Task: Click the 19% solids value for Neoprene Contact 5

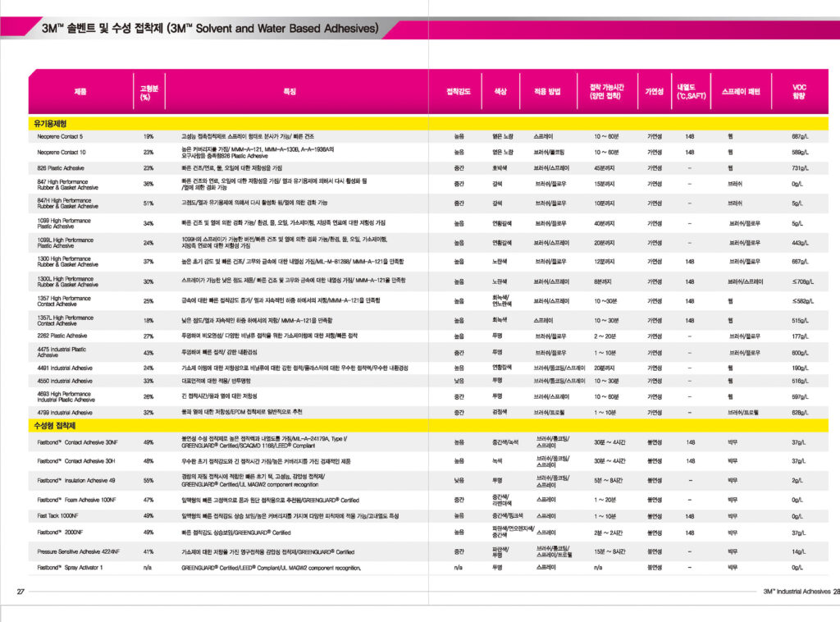Action: tap(148, 136)
